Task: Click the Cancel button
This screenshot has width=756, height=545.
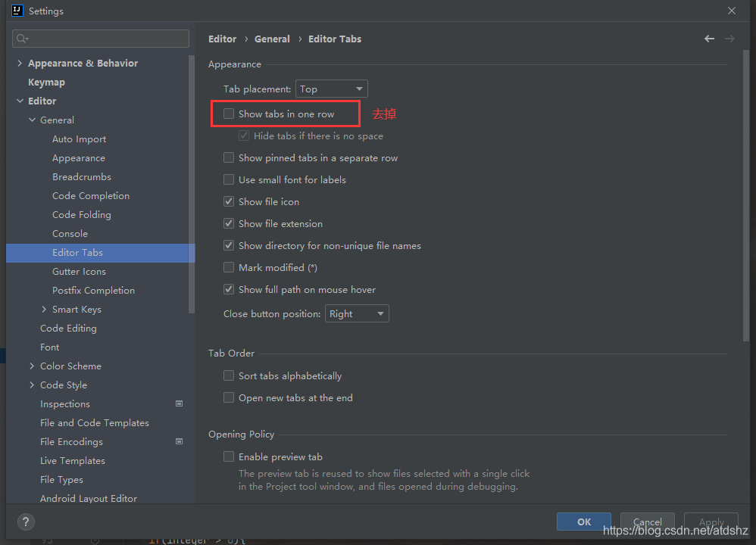Action: 647,522
